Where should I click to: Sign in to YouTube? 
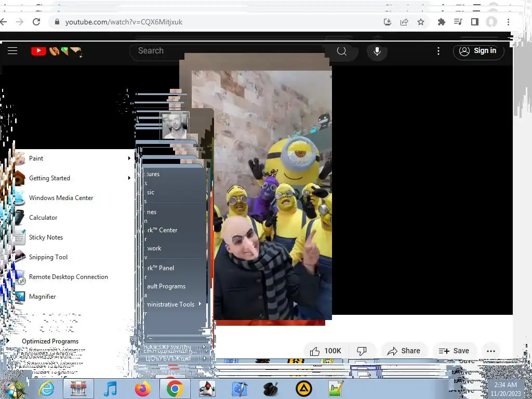click(478, 51)
